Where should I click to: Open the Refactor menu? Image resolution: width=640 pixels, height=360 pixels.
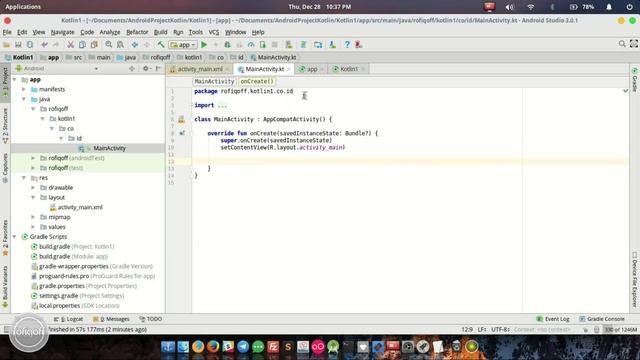(137, 32)
